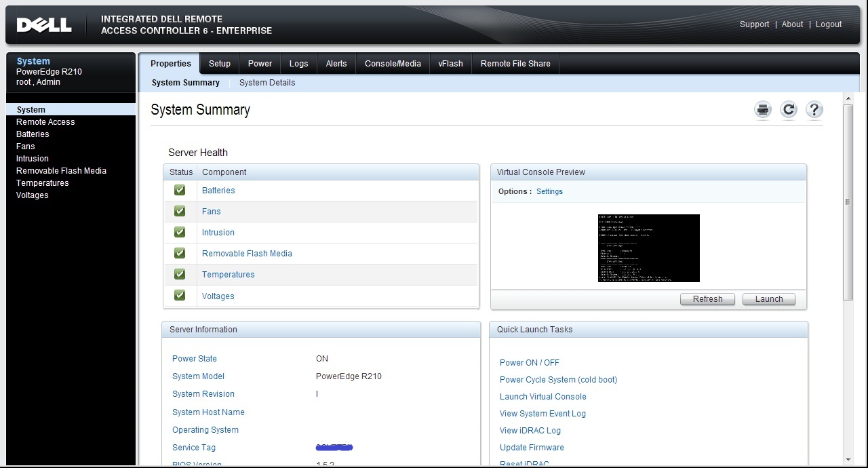Open Fans in the sidebar
Screen dimensions: 868x468
pos(25,147)
